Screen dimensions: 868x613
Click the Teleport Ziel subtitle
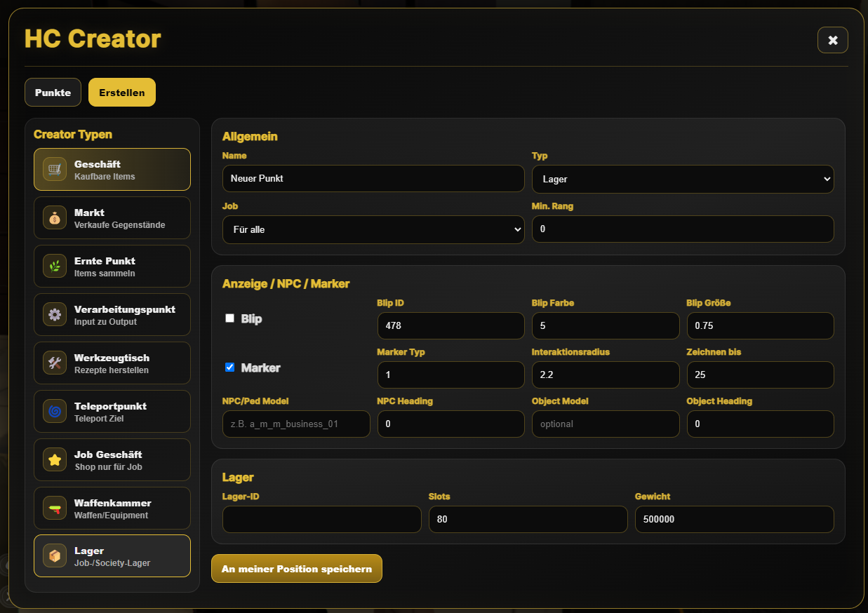coord(100,419)
